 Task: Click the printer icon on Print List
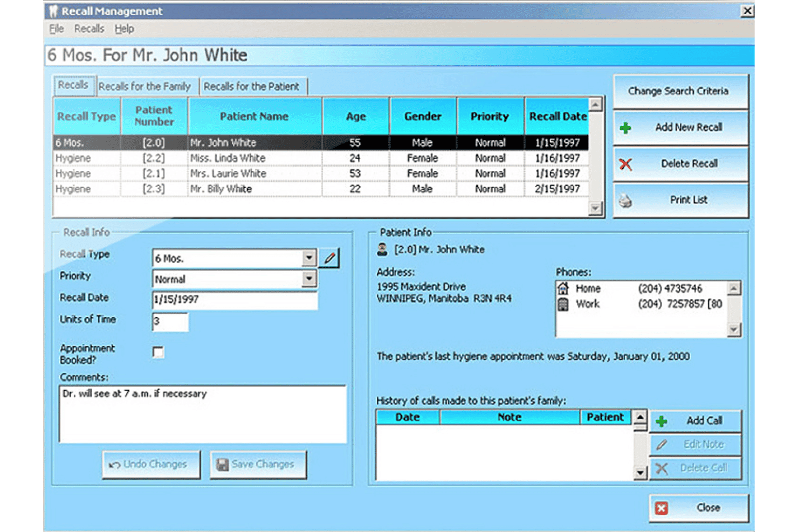(625, 201)
